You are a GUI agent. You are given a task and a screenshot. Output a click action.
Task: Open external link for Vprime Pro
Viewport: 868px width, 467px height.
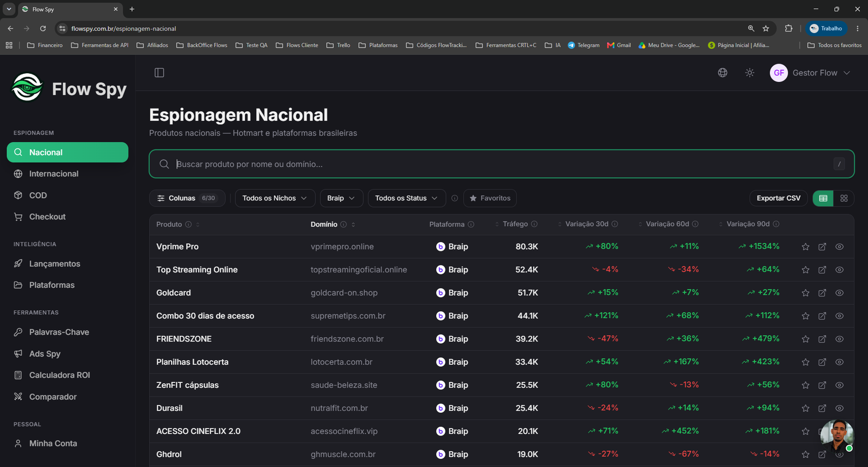(x=822, y=247)
